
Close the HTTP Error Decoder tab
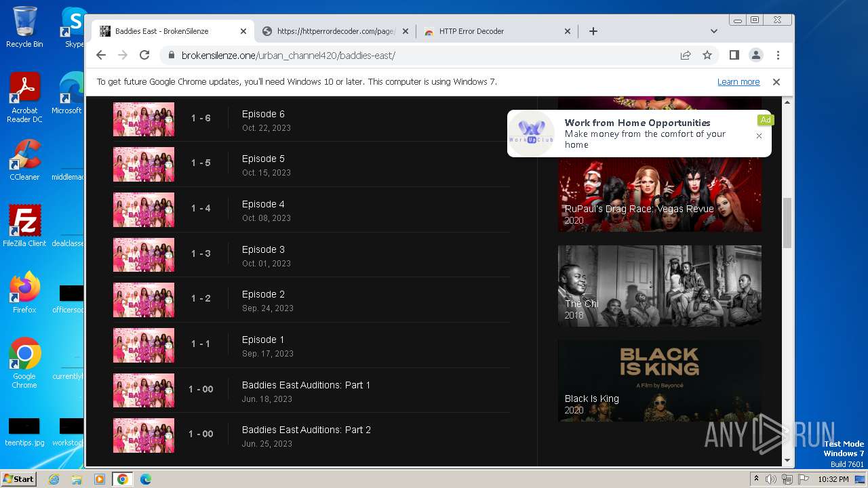coord(568,31)
